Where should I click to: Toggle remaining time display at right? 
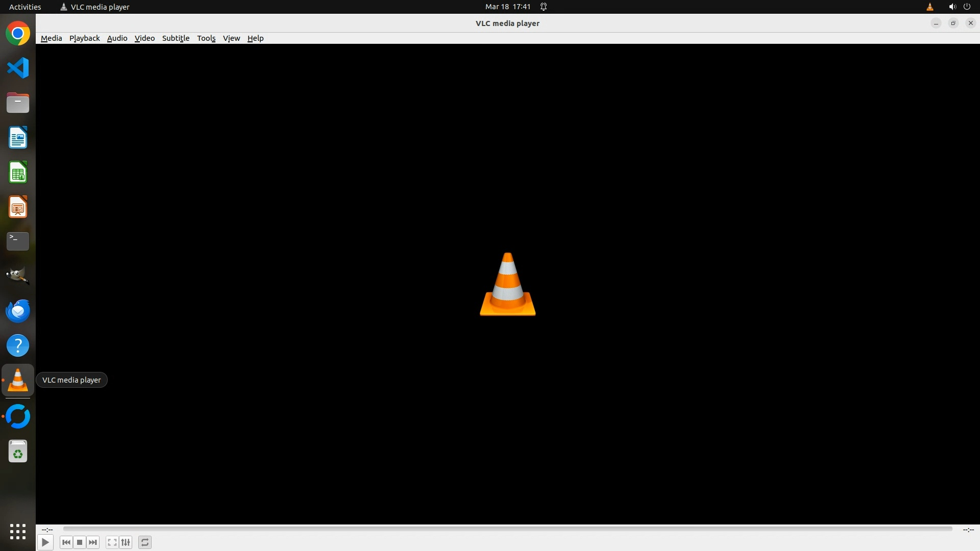click(x=968, y=530)
